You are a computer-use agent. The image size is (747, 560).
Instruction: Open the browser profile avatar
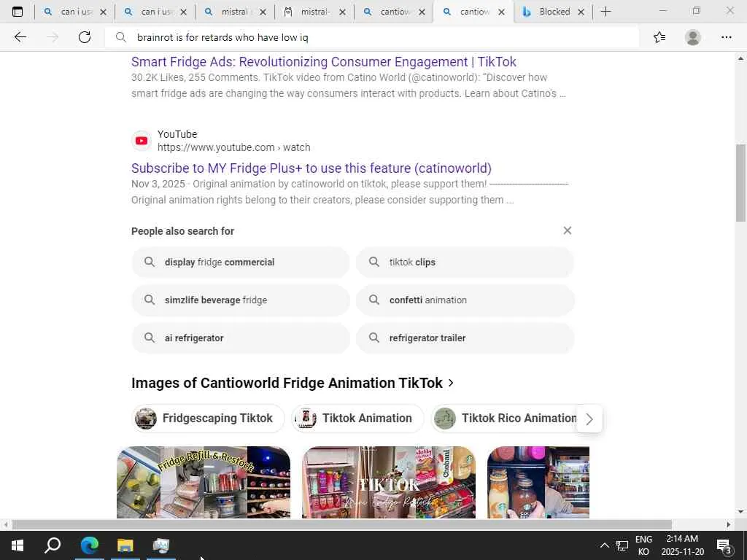tap(693, 37)
